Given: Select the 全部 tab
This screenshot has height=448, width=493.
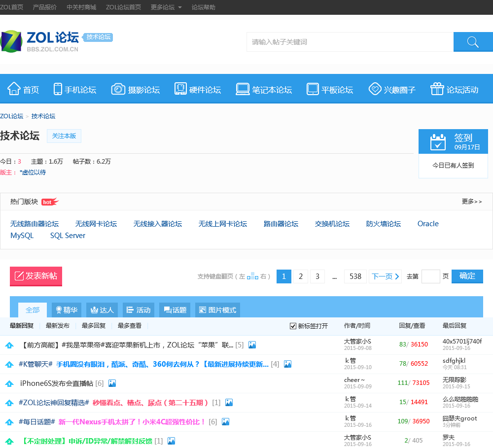Looking at the screenshot, I should coord(33,310).
